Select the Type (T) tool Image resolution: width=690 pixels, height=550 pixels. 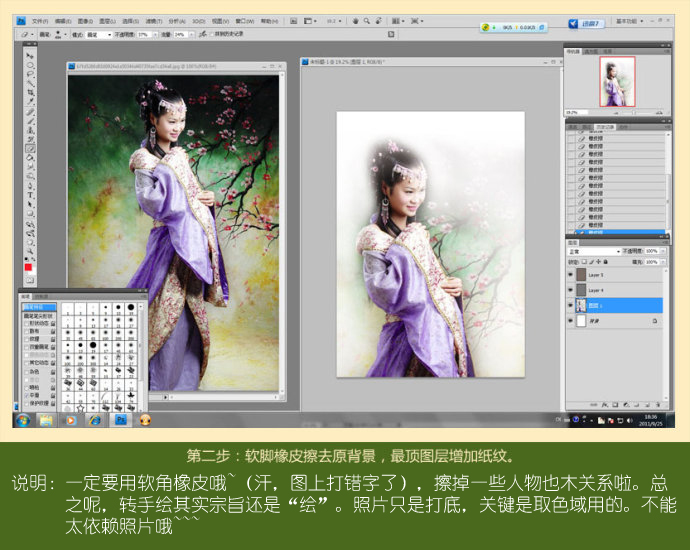(x=30, y=195)
